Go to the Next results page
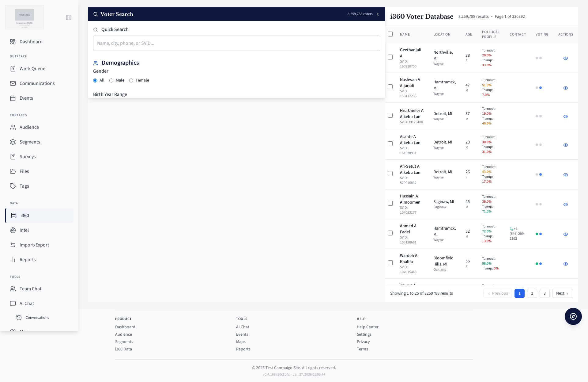588x382 pixels. pyautogui.click(x=562, y=293)
